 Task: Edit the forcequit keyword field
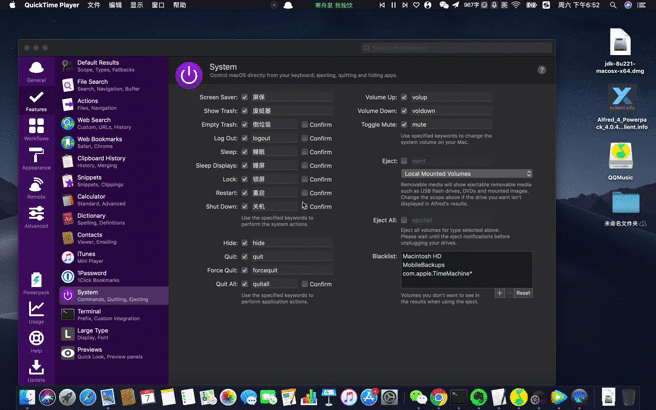point(292,270)
